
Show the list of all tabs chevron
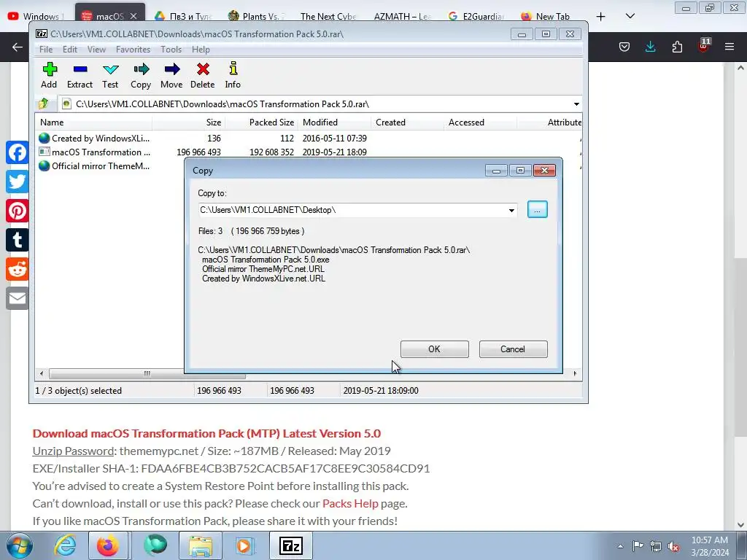point(630,16)
